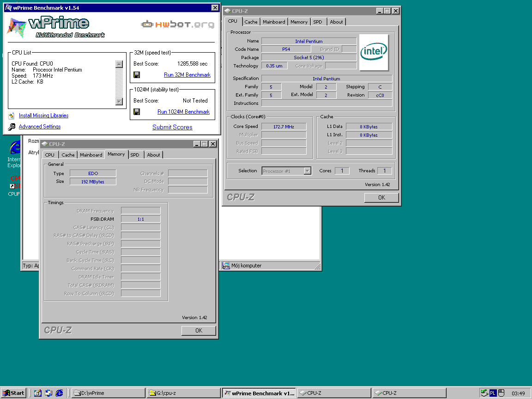Minimize the Memory CPU-Z window
This screenshot has width=532, height=399.
197,144
